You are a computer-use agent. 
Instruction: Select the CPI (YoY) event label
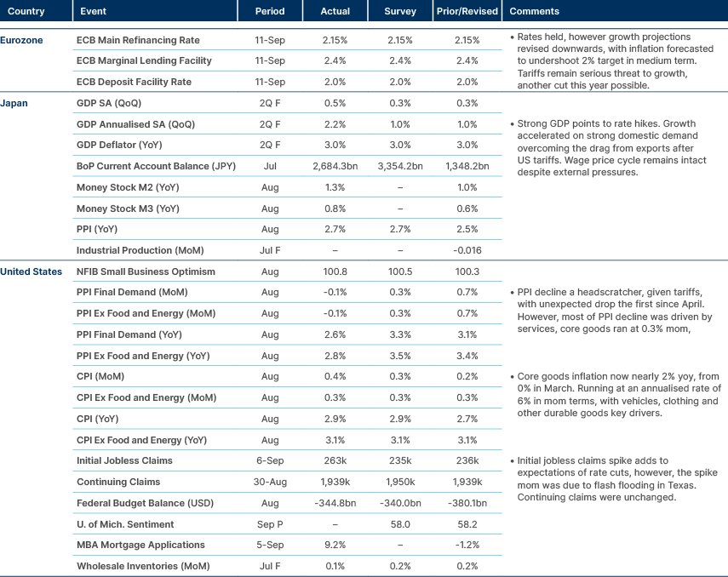click(x=98, y=419)
